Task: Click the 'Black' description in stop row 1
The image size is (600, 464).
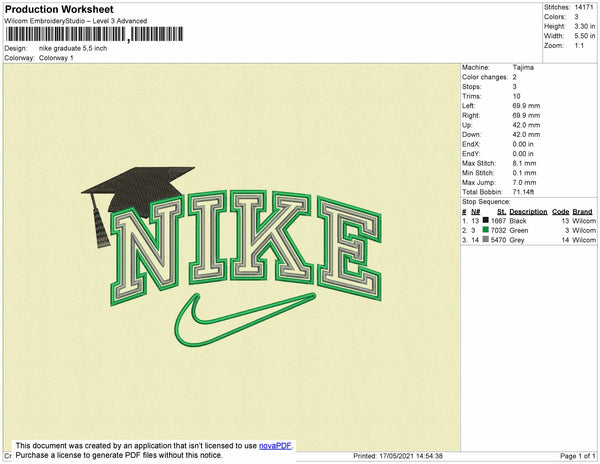Action: click(x=518, y=221)
